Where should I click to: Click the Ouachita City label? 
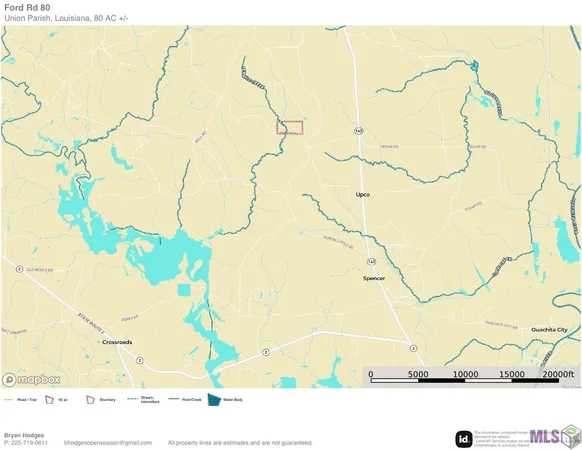pos(549,330)
